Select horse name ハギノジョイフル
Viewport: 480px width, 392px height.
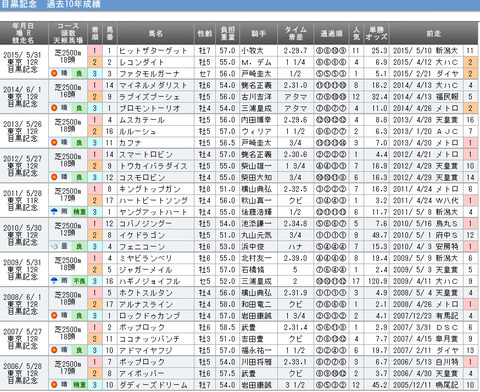149,281
